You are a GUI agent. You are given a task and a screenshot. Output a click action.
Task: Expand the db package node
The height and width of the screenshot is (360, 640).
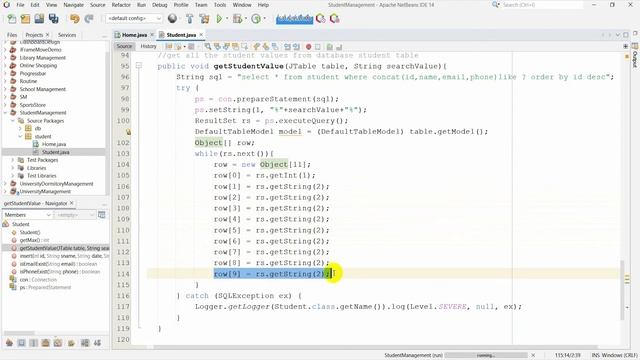tap(20, 129)
